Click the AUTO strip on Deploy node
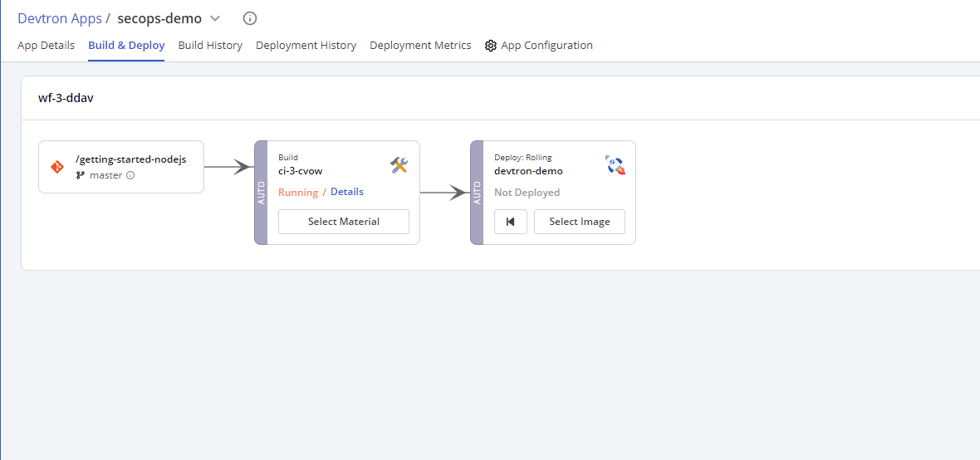The image size is (980, 460). pyautogui.click(x=478, y=193)
